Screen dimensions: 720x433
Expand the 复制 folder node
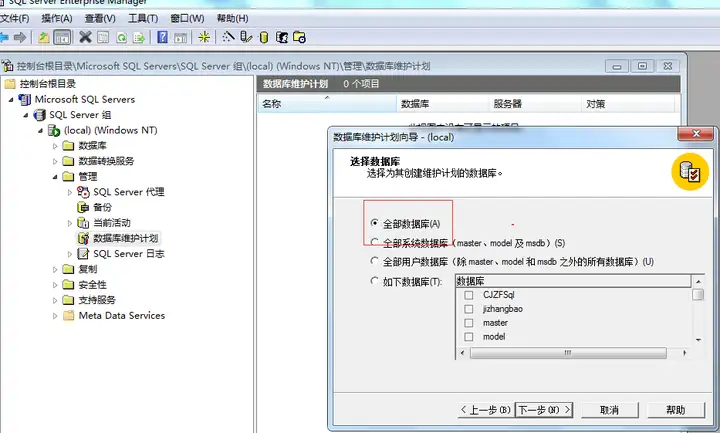pos(55,269)
